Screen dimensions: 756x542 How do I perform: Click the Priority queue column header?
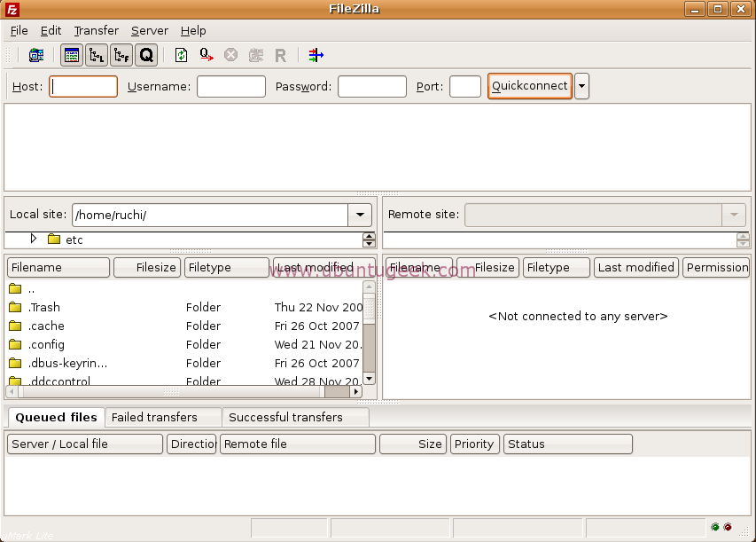tap(474, 444)
